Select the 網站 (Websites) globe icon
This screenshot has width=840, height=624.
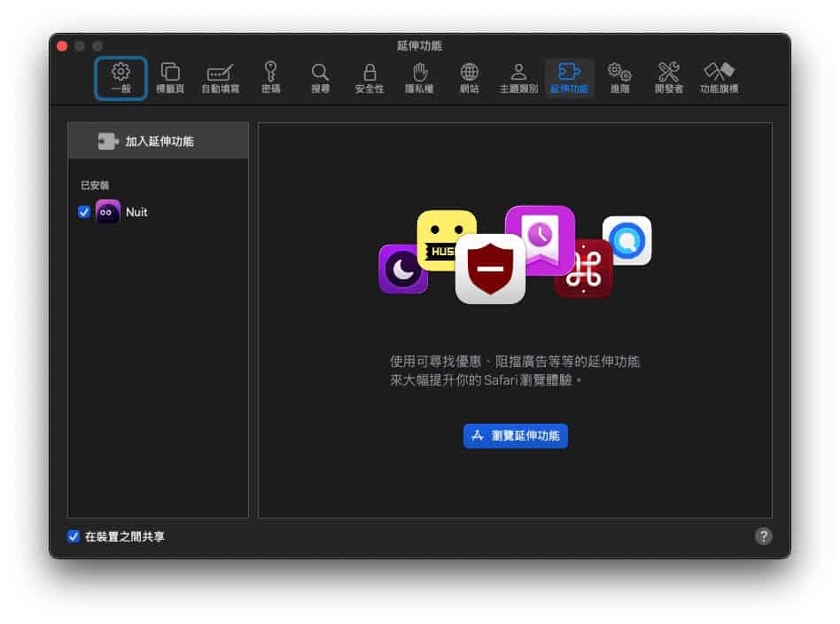[469, 78]
